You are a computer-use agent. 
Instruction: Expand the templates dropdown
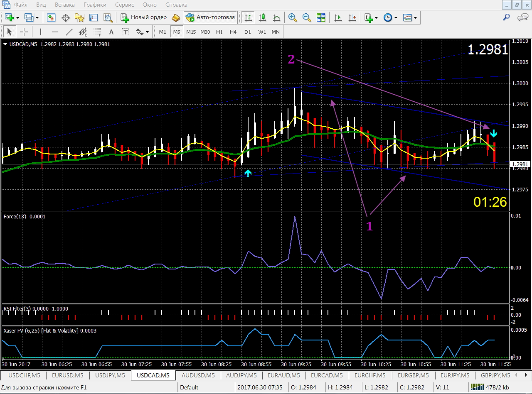415,18
